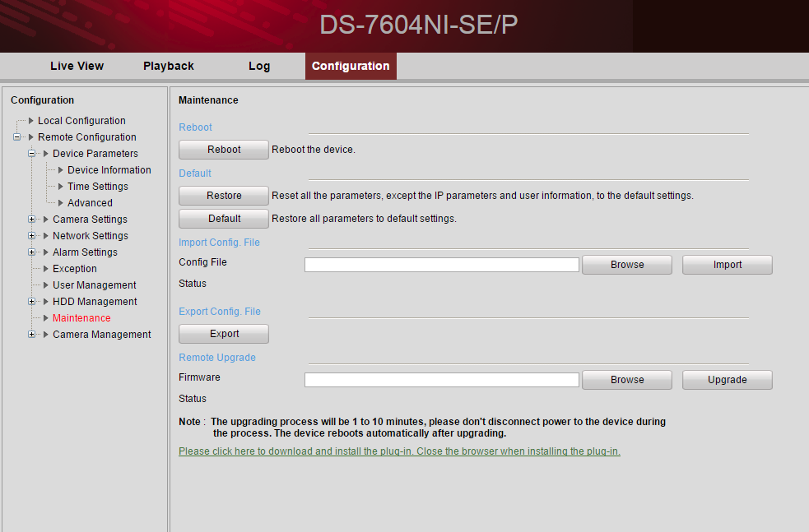Open the Playback tab
The image size is (809, 532).
coord(169,66)
